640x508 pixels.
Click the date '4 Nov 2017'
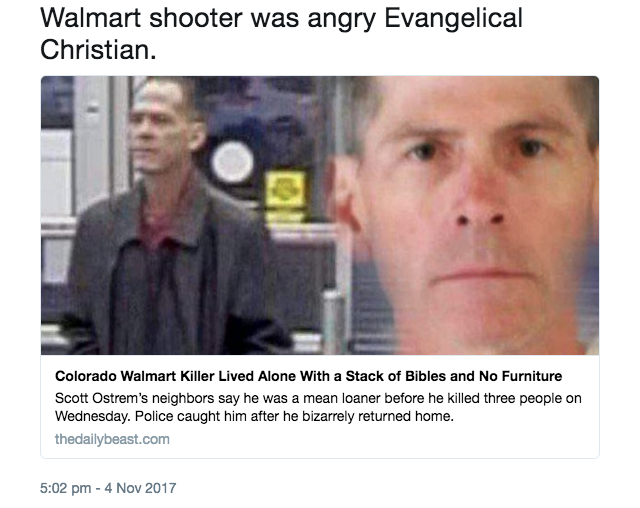pos(140,488)
